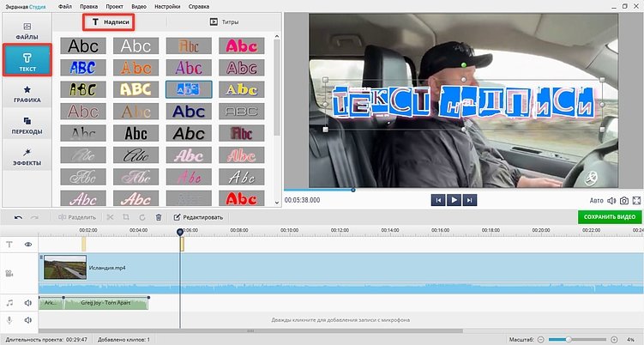Choose the blue outlined ABC text style

click(83, 68)
